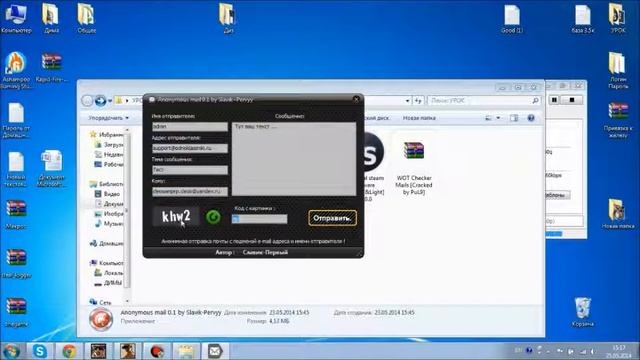Screen dimensions: 640x360
Task: Click the stop button in the right background window
Action: click(x=572, y=100)
